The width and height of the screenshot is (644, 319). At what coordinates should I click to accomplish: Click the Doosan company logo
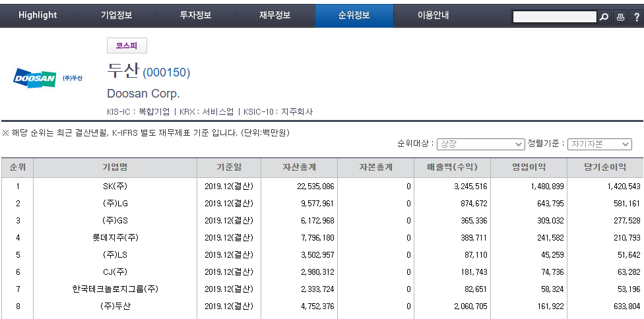[x=48, y=78]
